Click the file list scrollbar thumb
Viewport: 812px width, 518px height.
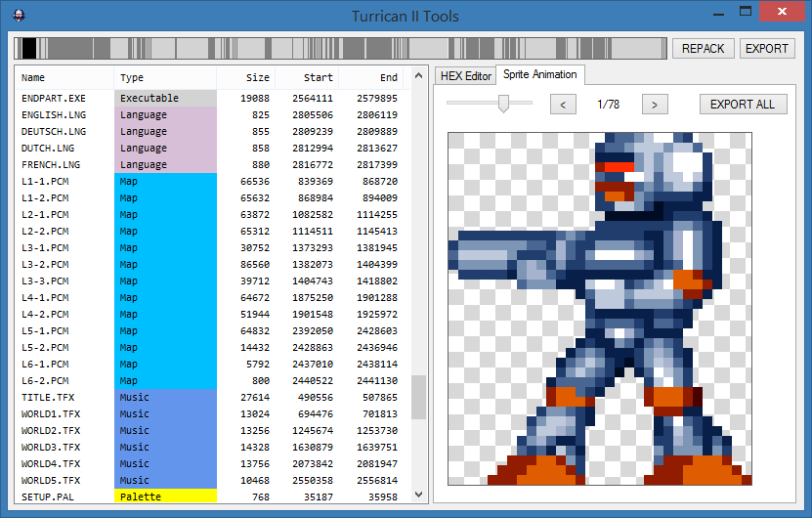[418, 398]
